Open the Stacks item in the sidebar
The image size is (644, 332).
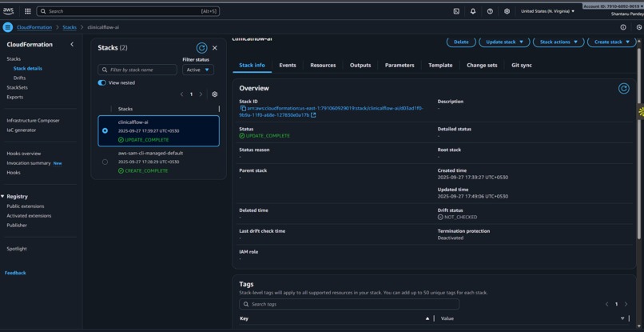[x=14, y=59]
